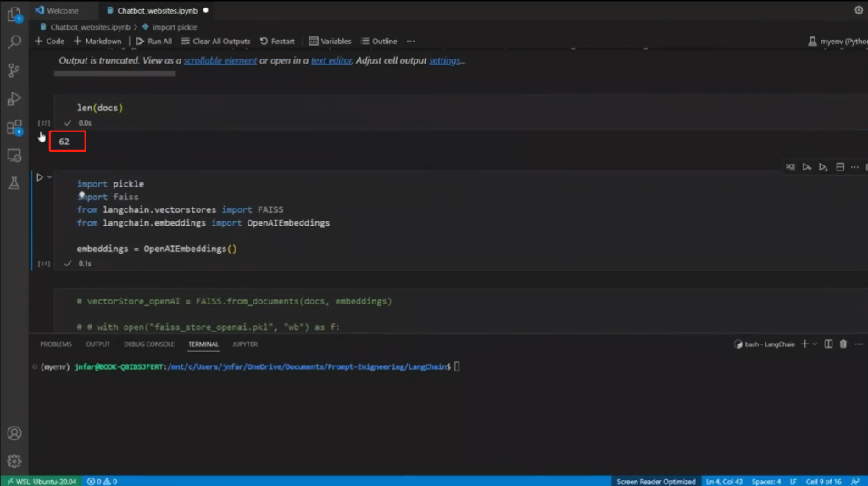Toggle the notebook Outline view

(x=379, y=42)
